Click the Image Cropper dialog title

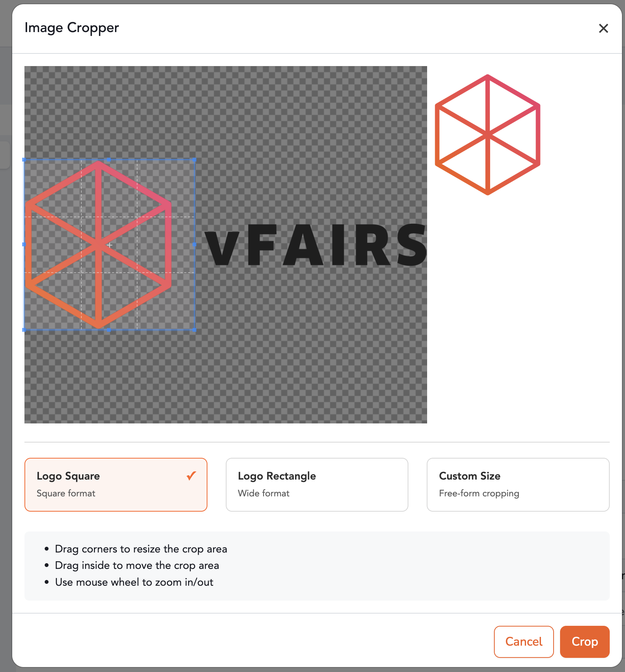click(x=72, y=28)
